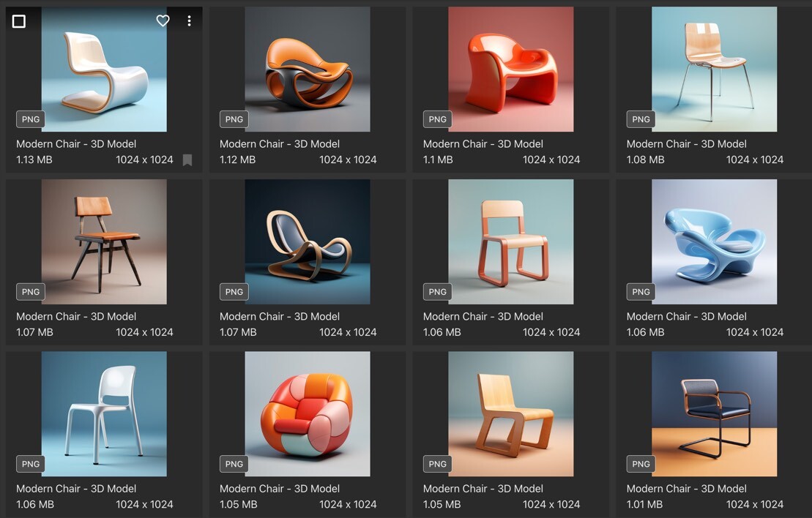Open title link below blue glossy sculpted chair
812x518 pixels.
coord(687,317)
